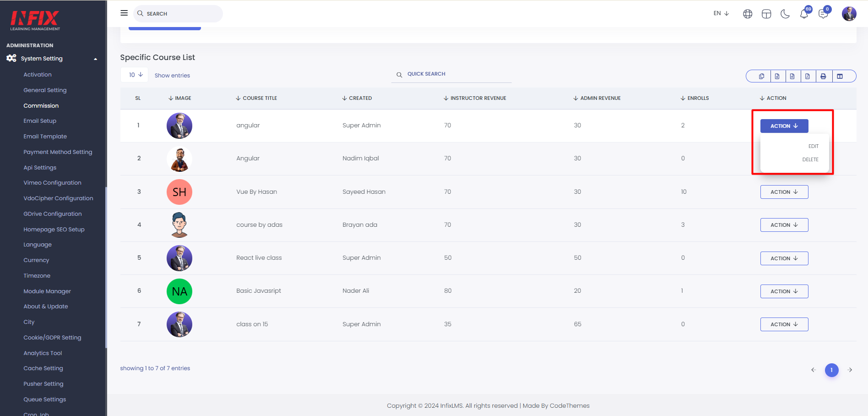This screenshot has width=868, height=416.
Task: Open Action dropdown for React live class
Action: pos(784,258)
